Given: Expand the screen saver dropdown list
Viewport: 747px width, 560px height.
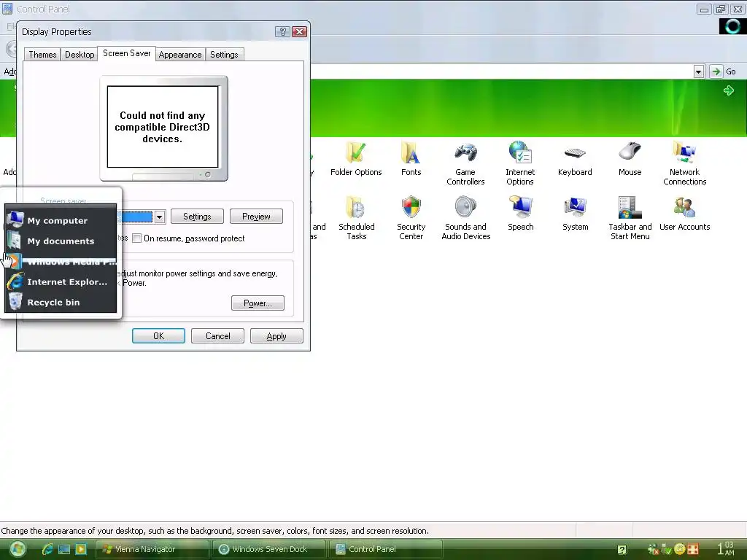Looking at the screenshot, I should pos(160,217).
